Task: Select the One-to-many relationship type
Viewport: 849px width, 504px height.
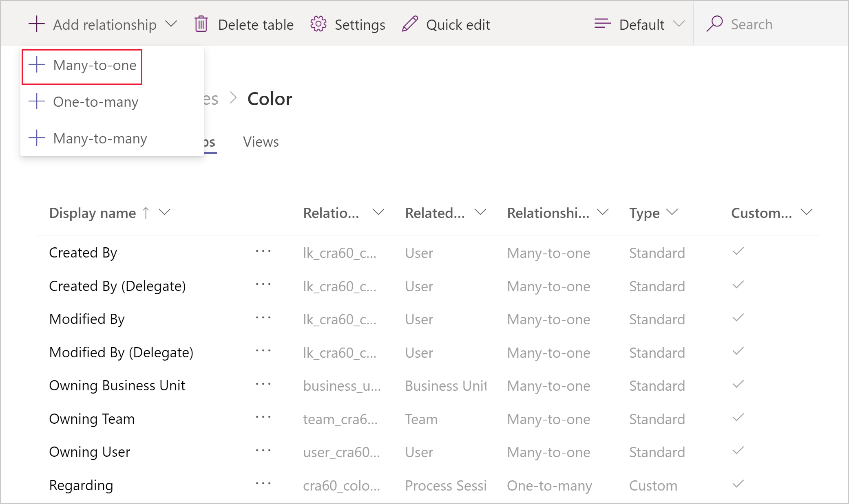Action: pyautogui.click(x=96, y=101)
